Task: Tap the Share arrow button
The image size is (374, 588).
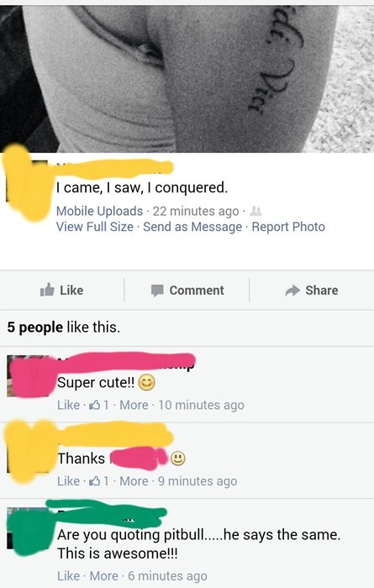Action: coord(311,291)
